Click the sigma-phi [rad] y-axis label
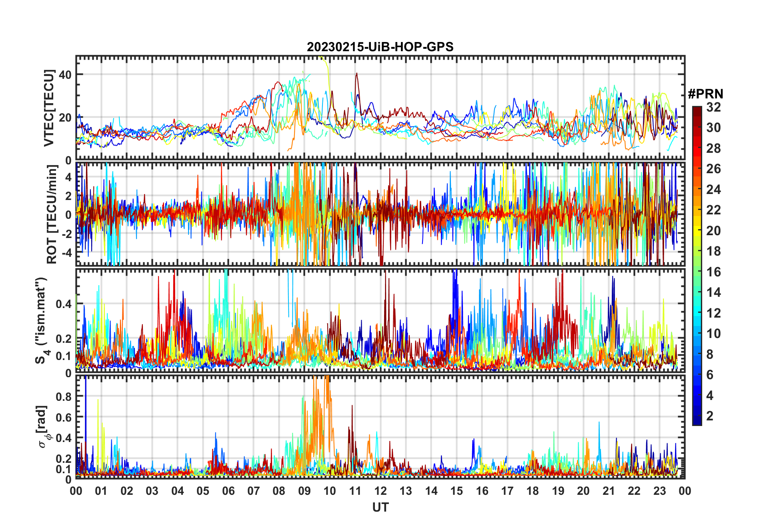The height and width of the screenshot is (532, 761). (x=43, y=427)
